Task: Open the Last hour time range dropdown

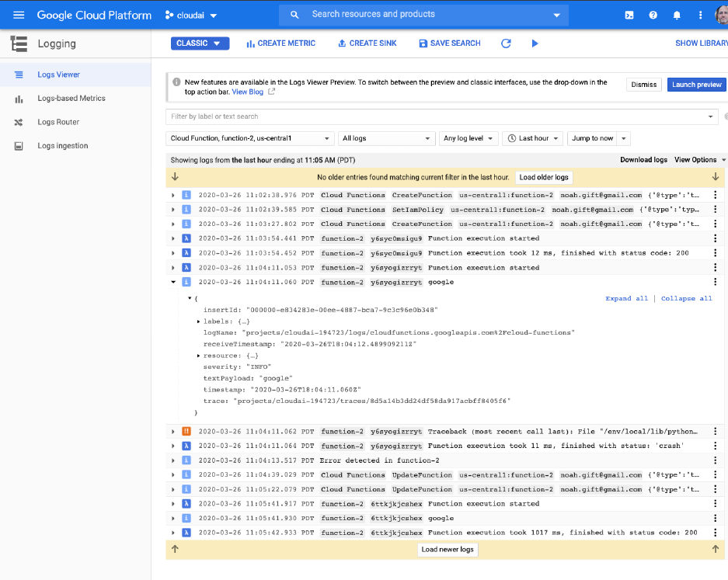Action: click(x=533, y=138)
